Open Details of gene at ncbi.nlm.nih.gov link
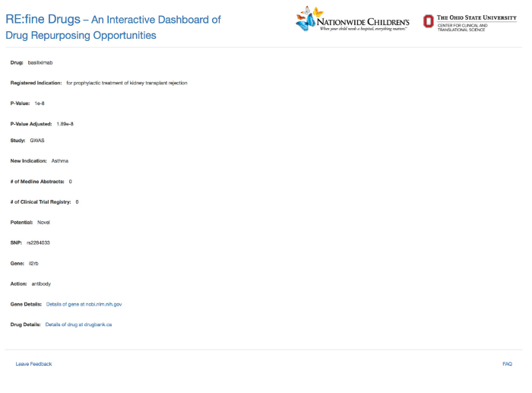 pyautogui.click(x=84, y=304)
